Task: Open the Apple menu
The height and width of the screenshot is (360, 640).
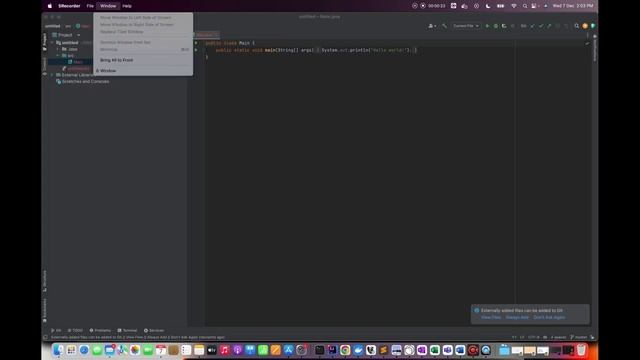Action: pyautogui.click(x=50, y=6)
